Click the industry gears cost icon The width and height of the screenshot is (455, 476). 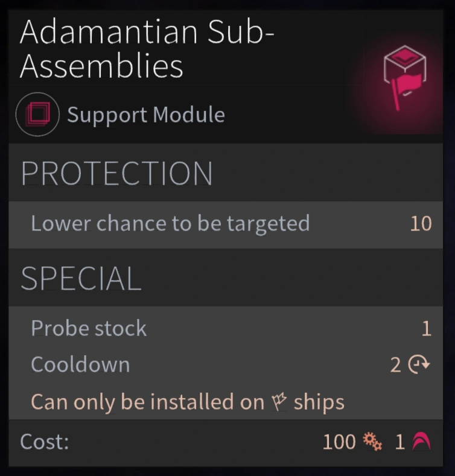coord(372,442)
